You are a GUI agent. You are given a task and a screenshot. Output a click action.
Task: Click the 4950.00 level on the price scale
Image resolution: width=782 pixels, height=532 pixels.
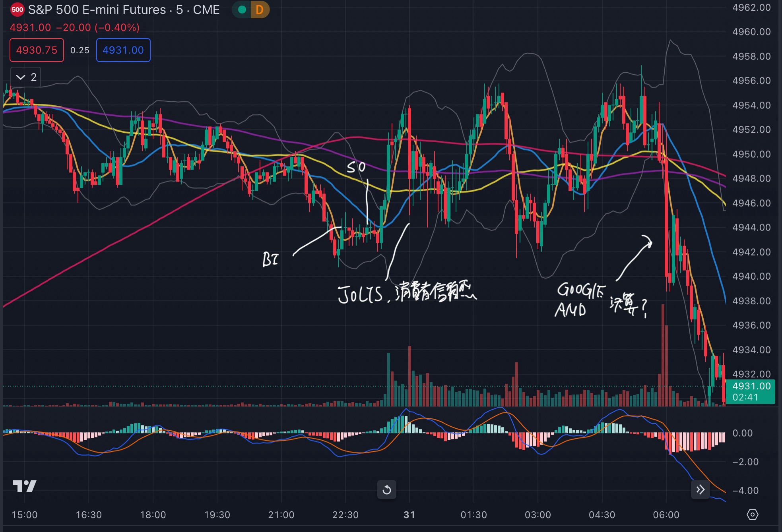(x=751, y=154)
